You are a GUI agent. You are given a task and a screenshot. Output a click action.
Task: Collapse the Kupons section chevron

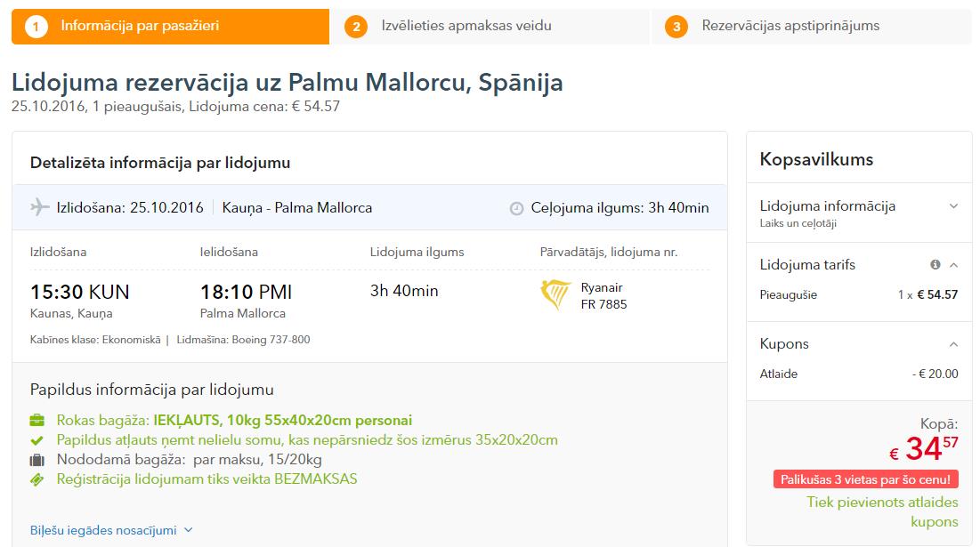[x=954, y=344]
